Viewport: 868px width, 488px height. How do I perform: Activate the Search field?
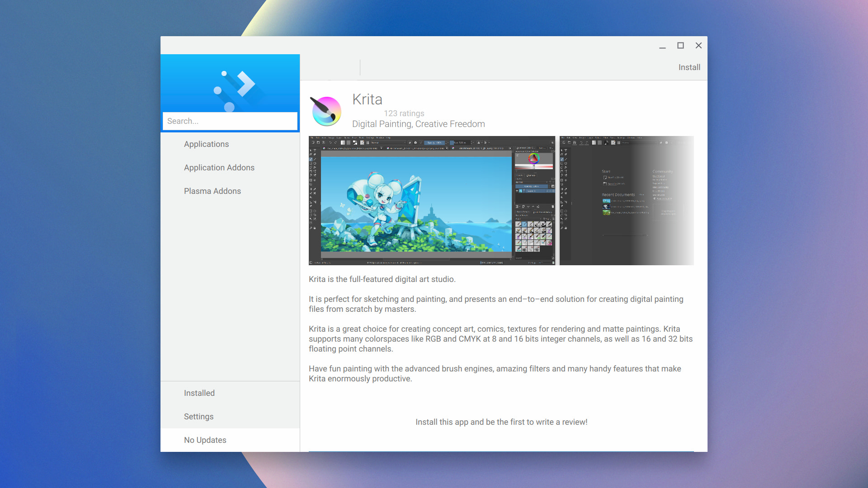pyautogui.click(x=230, y=121)
